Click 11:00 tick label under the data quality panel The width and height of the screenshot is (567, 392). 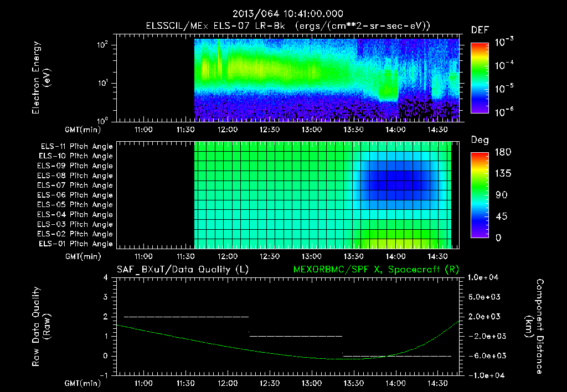pos(143,383)
